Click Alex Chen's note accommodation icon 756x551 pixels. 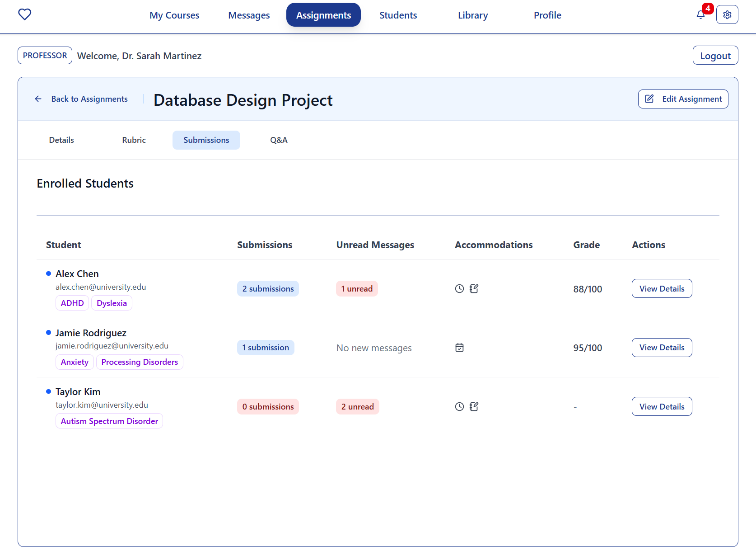tap(474, 289)
